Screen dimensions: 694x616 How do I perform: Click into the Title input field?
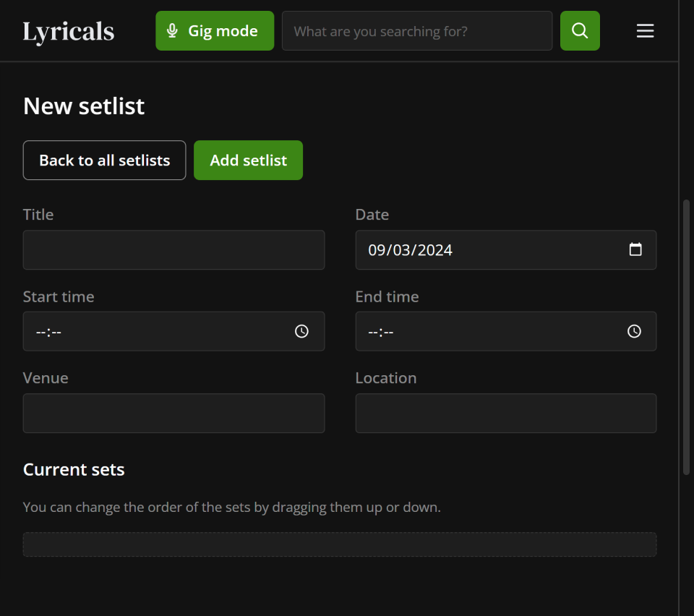[x=173, y=250]
